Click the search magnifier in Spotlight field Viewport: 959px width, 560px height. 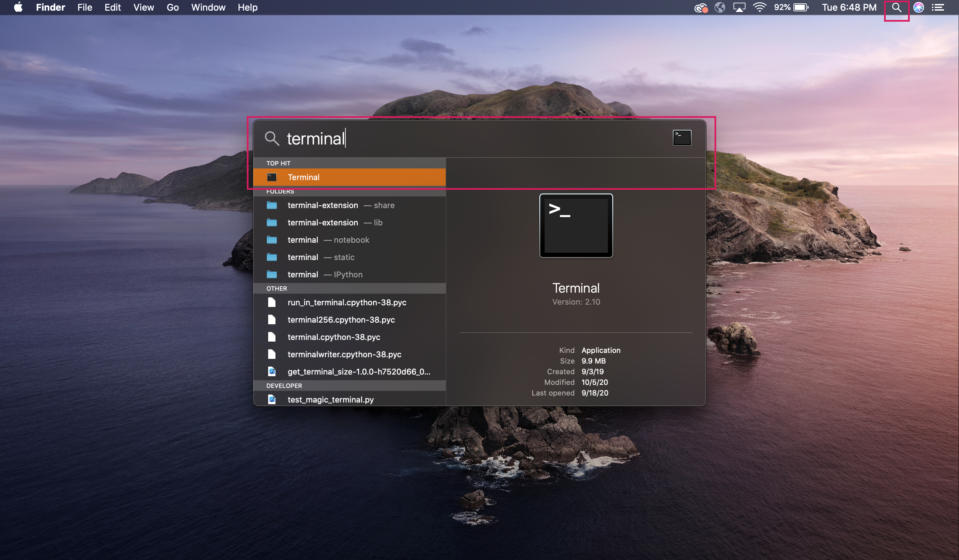[272, 138]
